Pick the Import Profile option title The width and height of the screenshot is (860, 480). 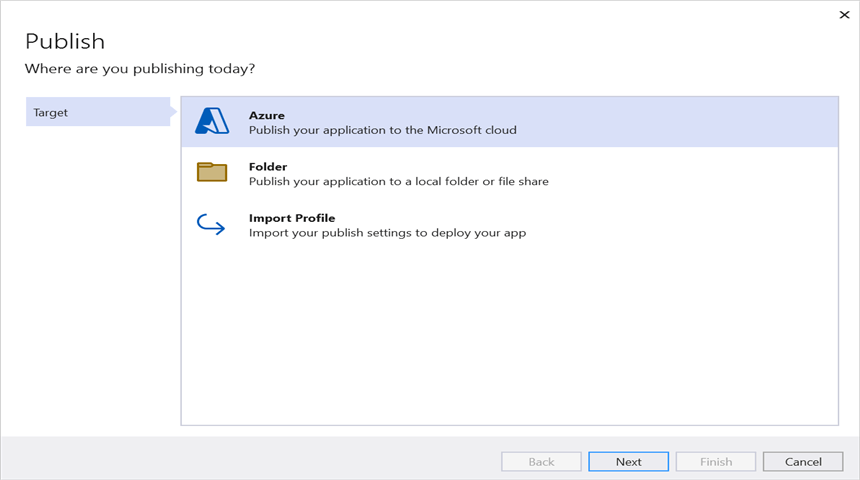(292, 218)
